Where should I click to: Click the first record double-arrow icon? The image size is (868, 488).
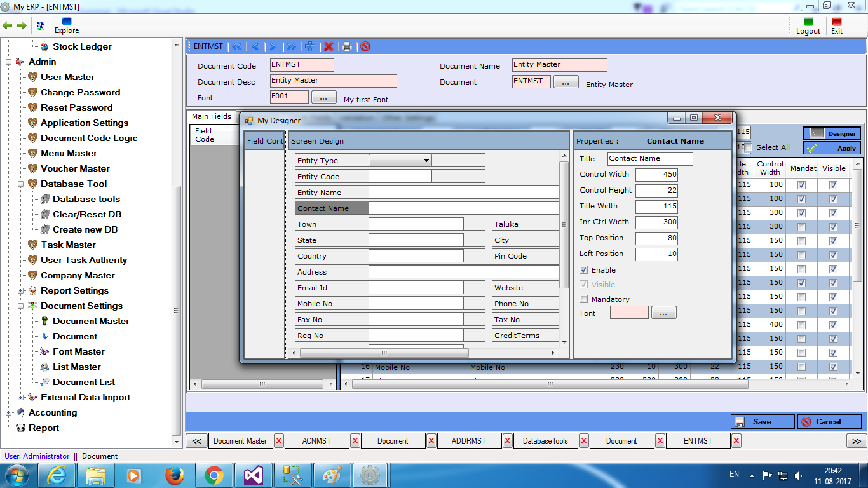(237, 46)
